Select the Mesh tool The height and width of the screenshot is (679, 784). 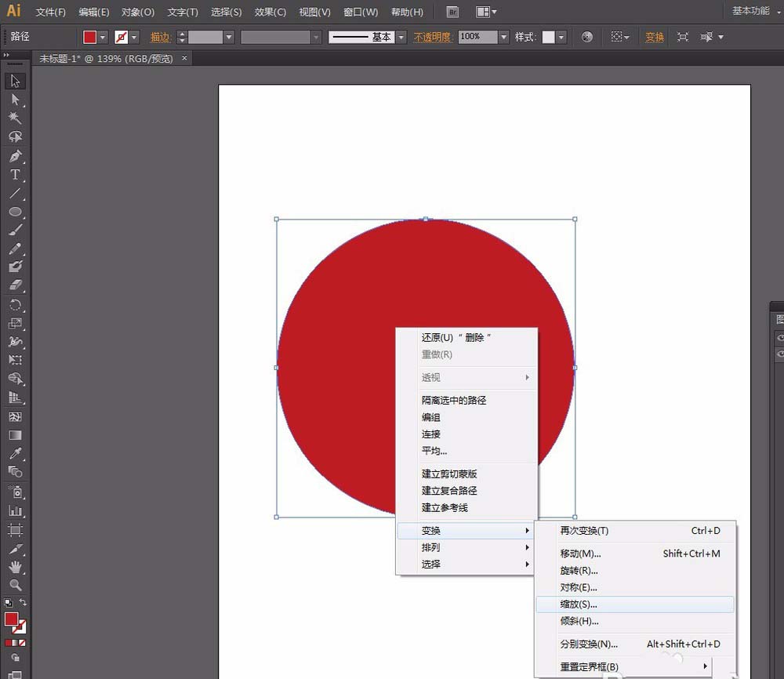coord(15,416)
